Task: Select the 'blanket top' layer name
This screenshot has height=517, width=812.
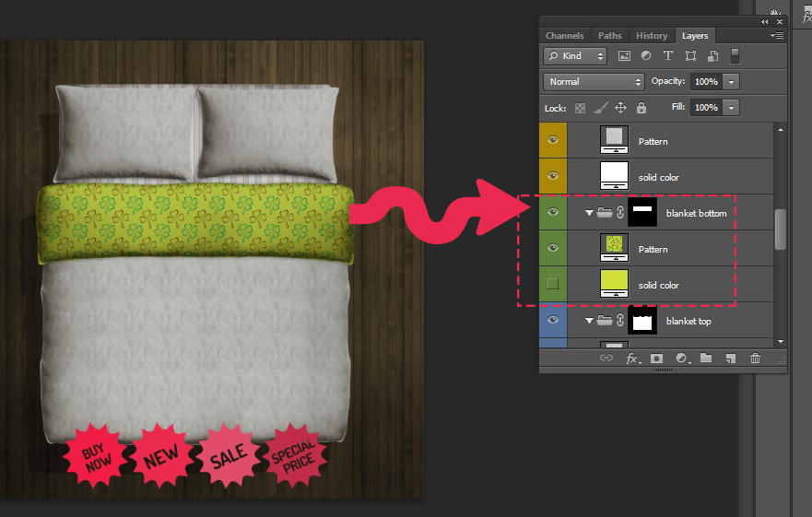Action: pos(688,322)
